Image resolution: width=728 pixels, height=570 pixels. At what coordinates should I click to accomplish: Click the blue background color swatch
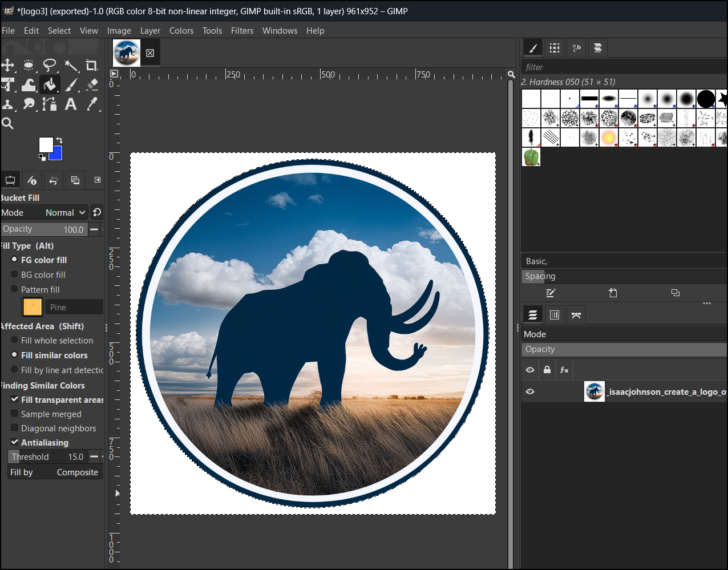tap(57, 155)
